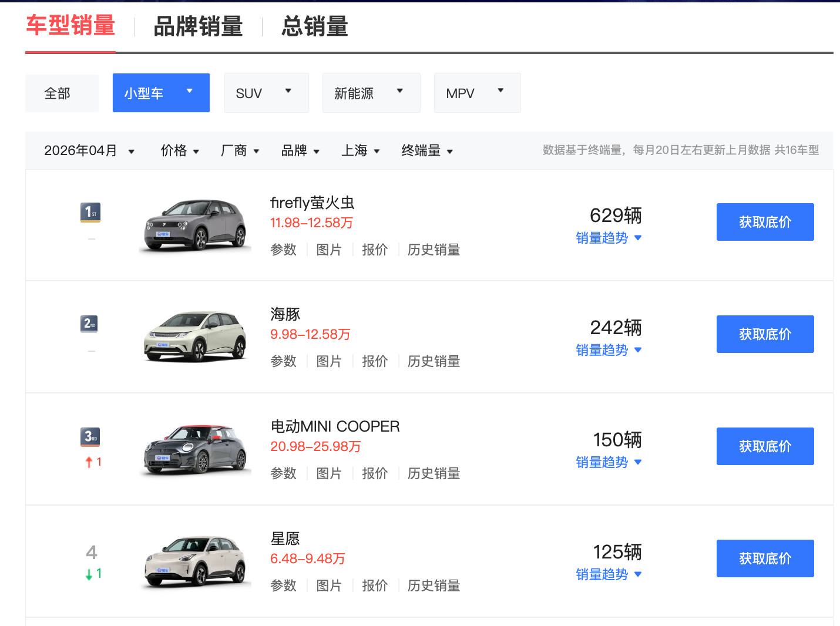Viewport: 840px width, 626px height.
Task: Open the 电动MINI COOPER model title
Action: pos(335,426)
